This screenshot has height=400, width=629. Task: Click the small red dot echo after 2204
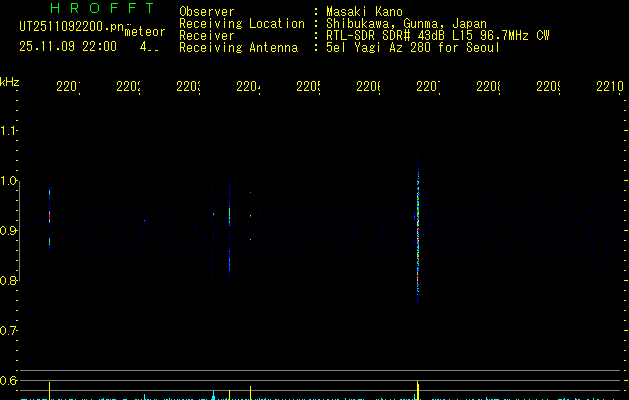(x=250, y=216)
